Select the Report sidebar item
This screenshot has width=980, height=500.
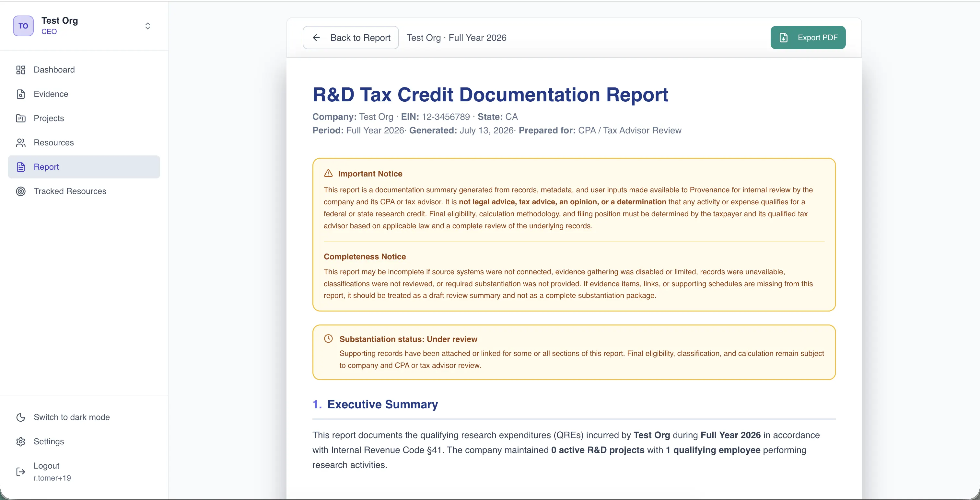coord(84,167)
